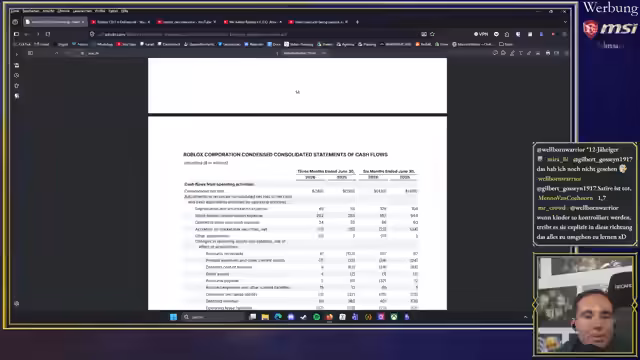Viewport: 640px width, 360px height.
Task: Switch to the first PDF tab
Action: [x=55, y=22]
